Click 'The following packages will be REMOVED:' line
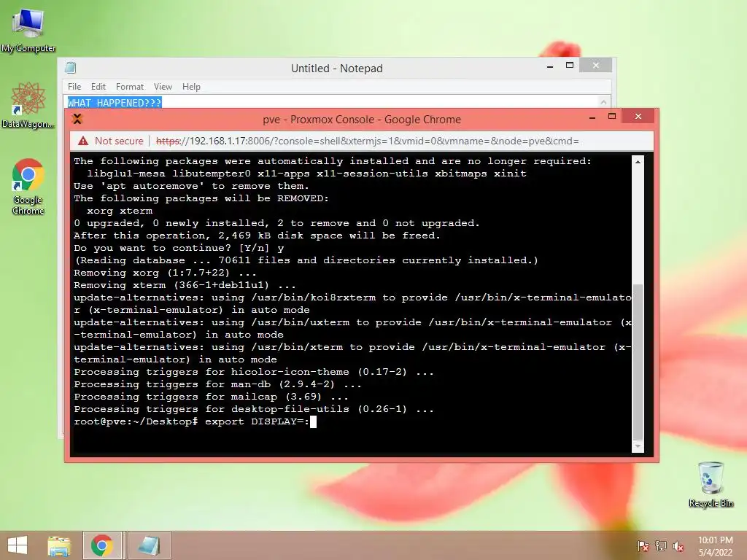 (x=201, y=198)
